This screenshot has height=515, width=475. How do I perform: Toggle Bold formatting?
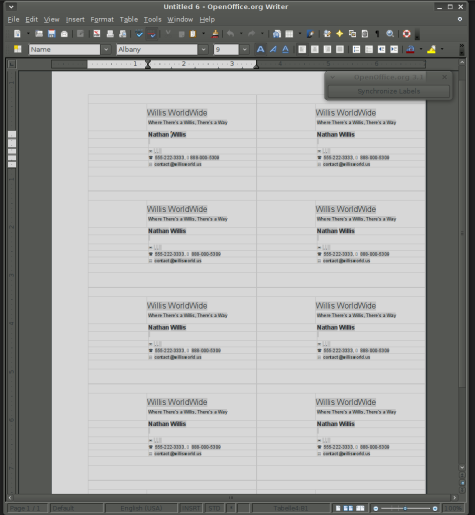[260, 49]
